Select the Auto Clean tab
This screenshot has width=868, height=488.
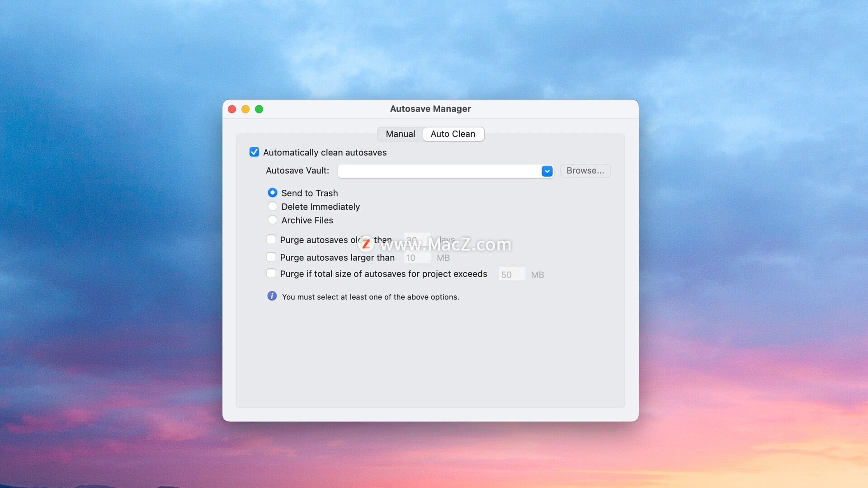click(453, 134)
